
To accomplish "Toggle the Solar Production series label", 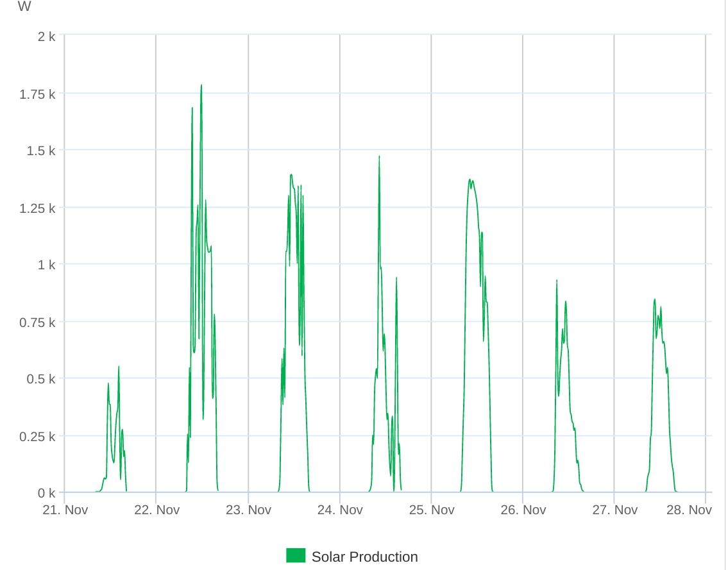I will coord(364,557).
